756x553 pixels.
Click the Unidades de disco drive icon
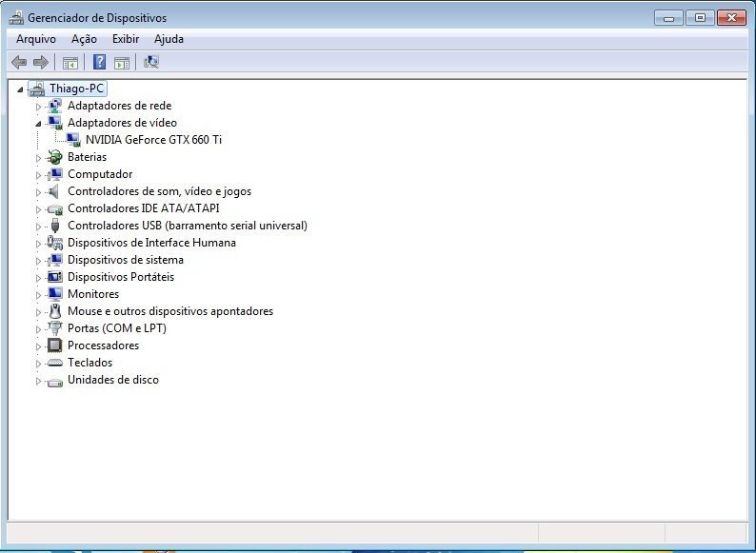(x=55, y=382)
